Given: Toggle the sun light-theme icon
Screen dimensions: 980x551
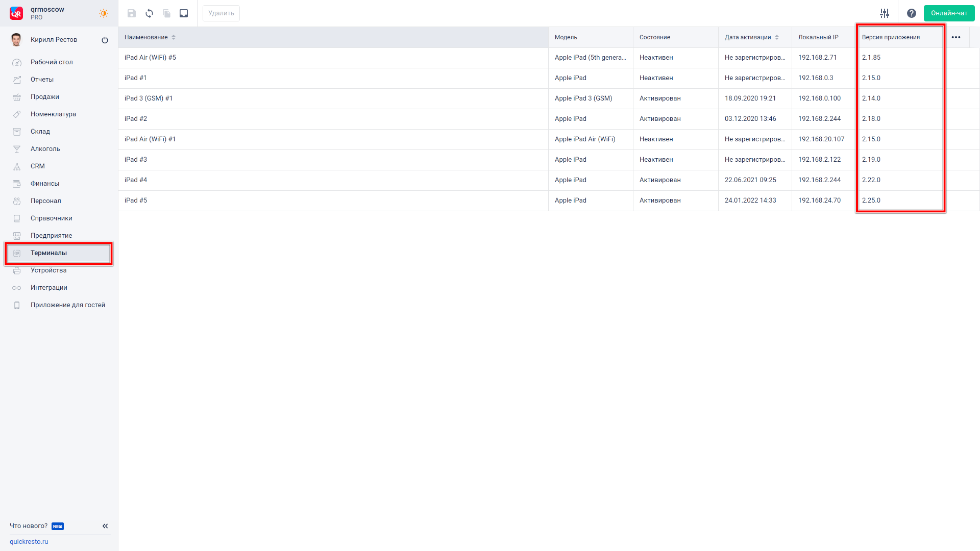Looking at the screenshot, I should coord(104,13).
